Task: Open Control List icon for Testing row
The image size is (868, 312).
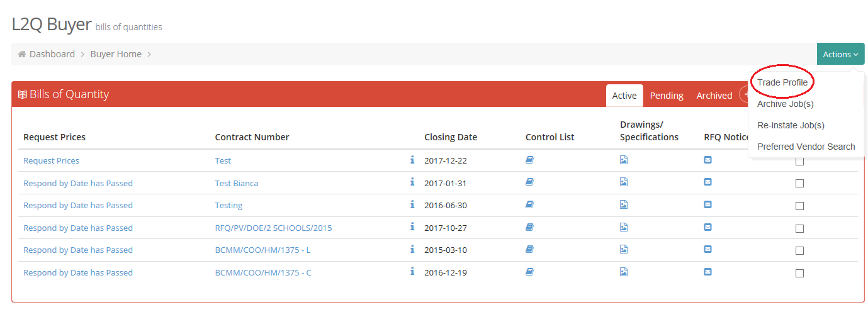Action: 529,204
